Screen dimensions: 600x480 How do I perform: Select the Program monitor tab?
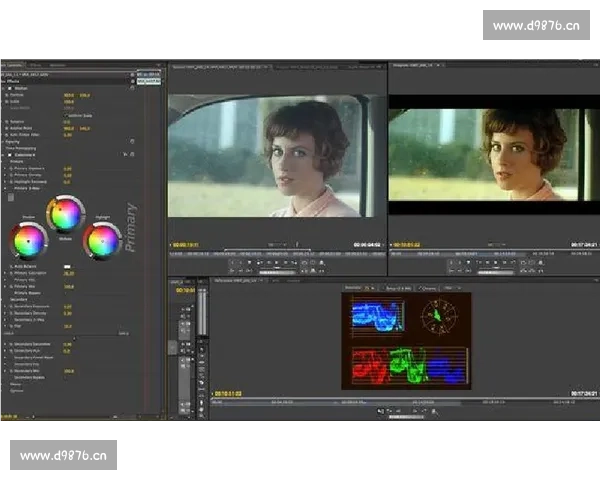[416, 65]
